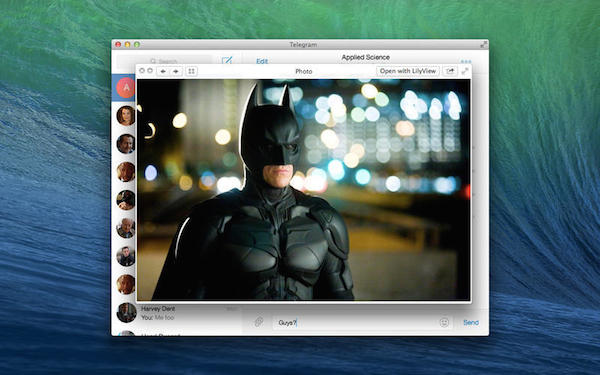Open the photo index sheet grid icon
Screen dimensions: 600x375
coord(191,71)
